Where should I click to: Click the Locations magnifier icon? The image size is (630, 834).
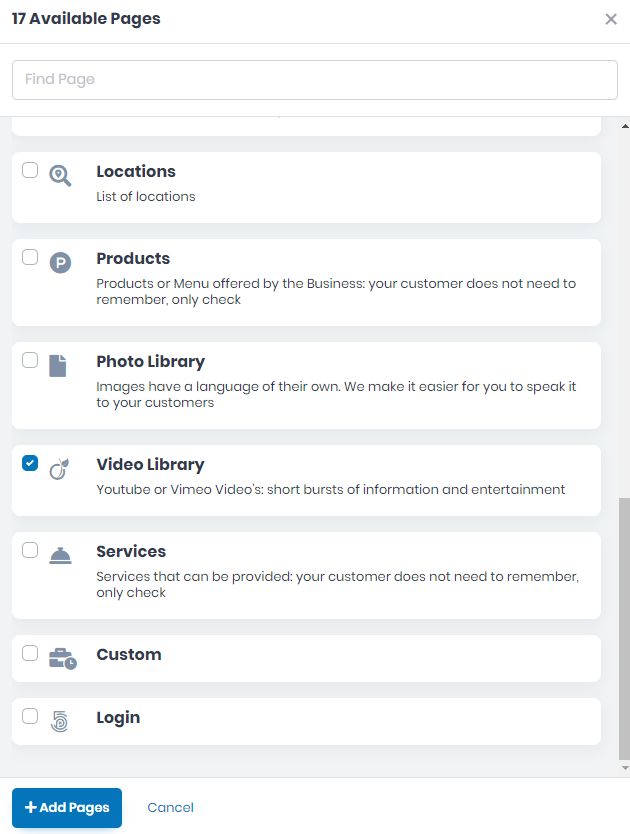click(x=59, y=173)
